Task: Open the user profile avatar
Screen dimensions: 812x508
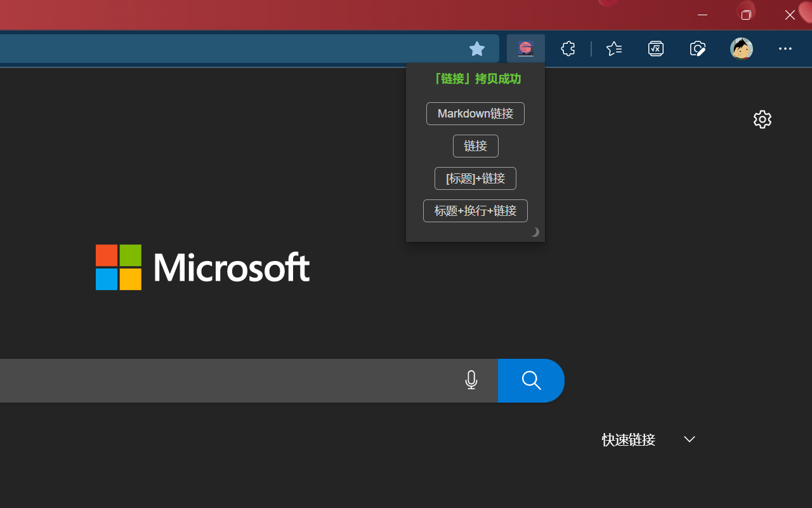Action: [741, 48]
